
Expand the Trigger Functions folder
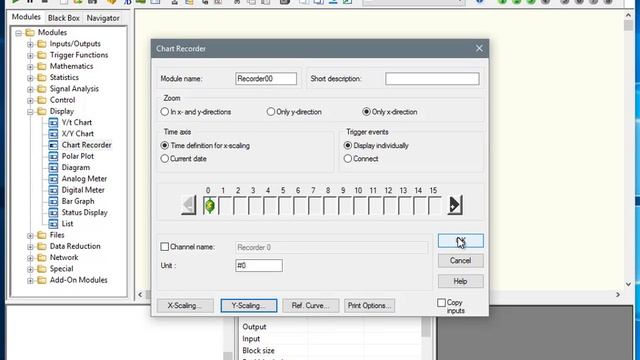30,55
